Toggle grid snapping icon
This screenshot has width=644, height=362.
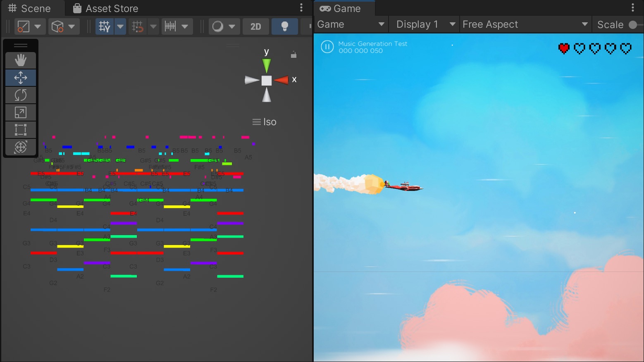(x=138, y=27)
